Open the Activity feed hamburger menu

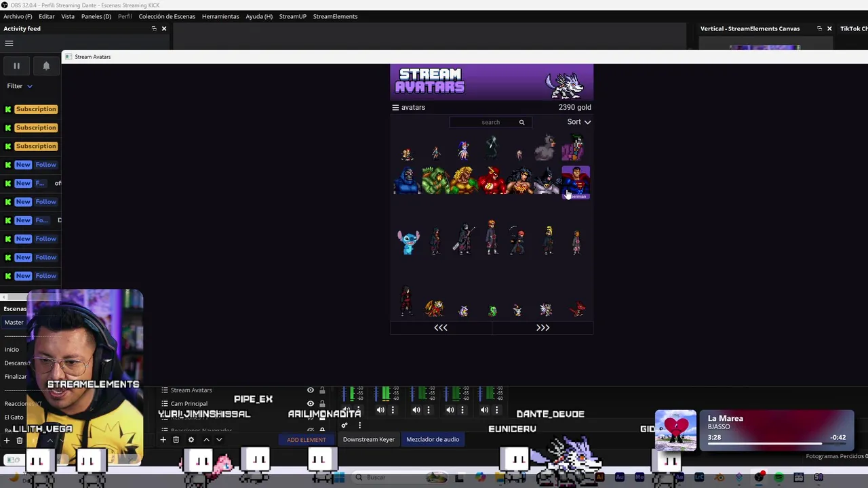pyautogui.click(x=9, y=43)
